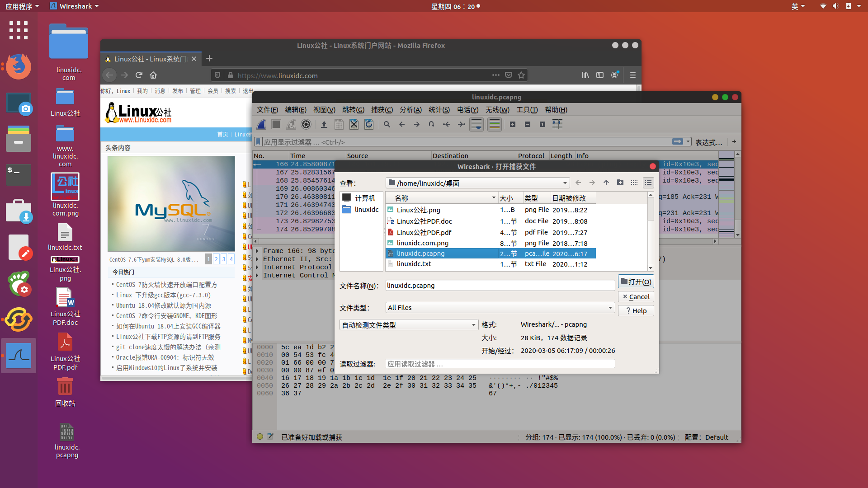
Task: Zoom in on packet list text
Action: (x=513, y=124)
